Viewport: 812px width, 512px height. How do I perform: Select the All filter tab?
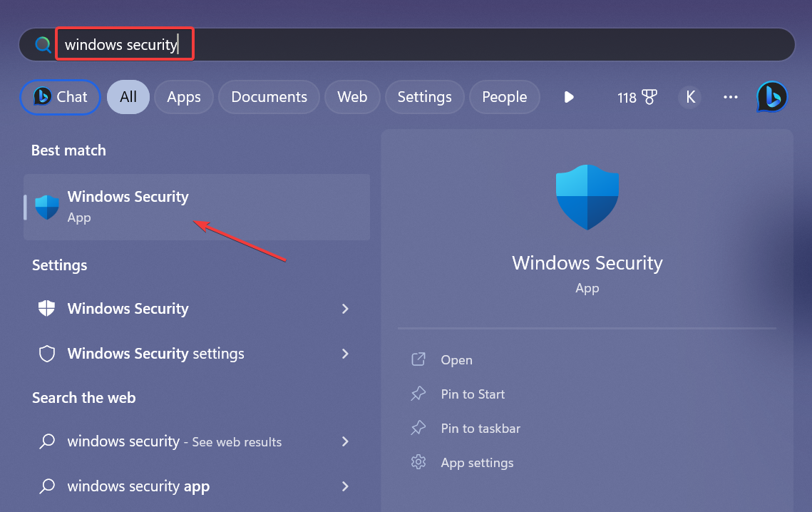pos(128,97)
